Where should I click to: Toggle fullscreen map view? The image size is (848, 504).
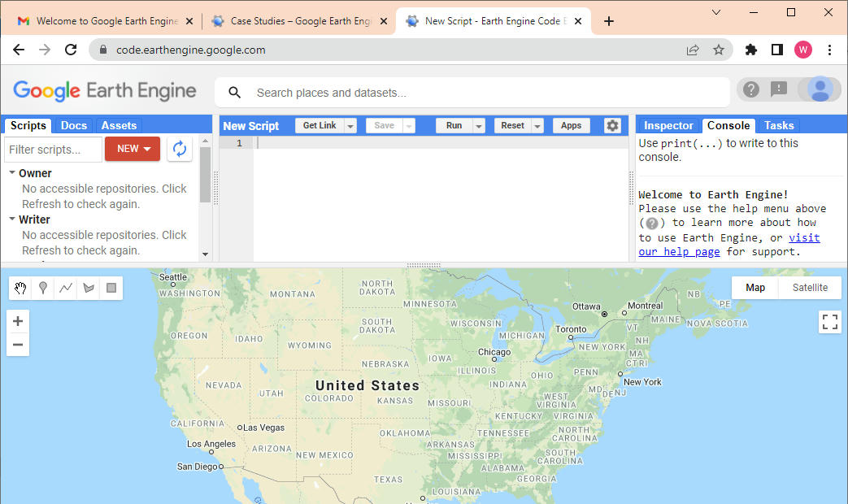[829, 322]
